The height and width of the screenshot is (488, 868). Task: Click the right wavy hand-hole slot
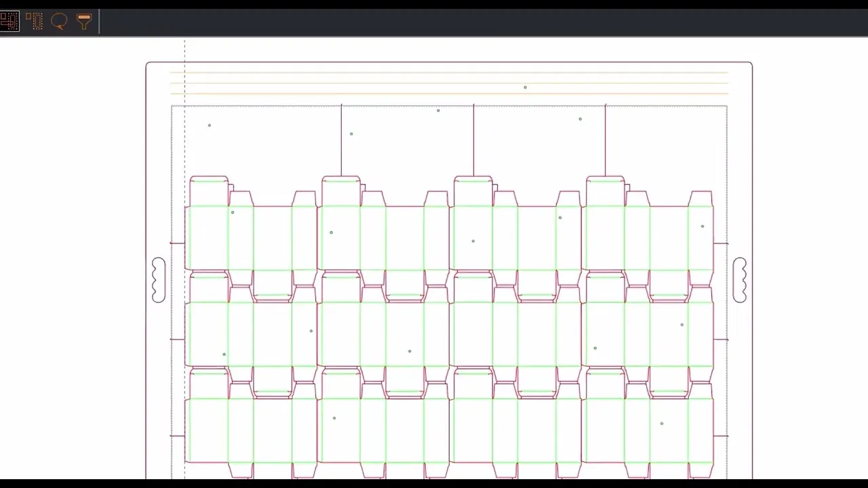point(740,280)
